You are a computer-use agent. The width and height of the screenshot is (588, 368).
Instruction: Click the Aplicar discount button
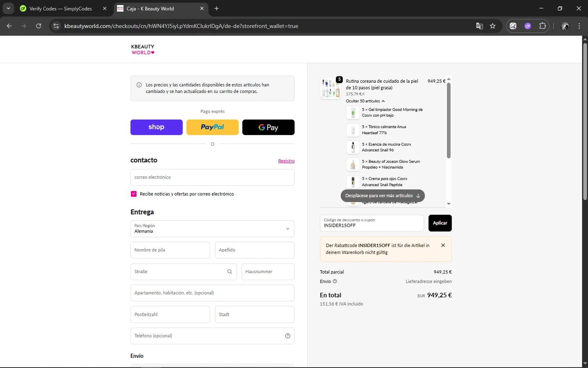pyautogui.click(x=440, y=223)
